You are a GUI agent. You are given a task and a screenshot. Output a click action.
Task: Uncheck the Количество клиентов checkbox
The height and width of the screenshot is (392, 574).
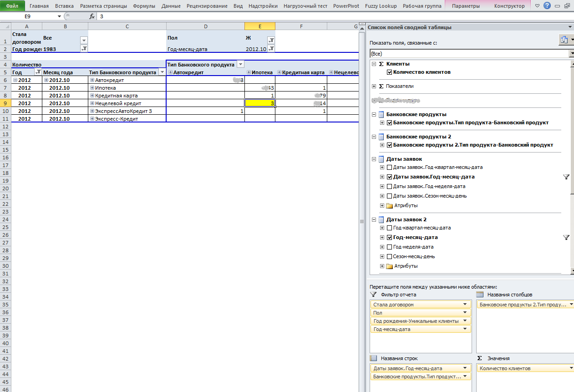tap(389, 72)
